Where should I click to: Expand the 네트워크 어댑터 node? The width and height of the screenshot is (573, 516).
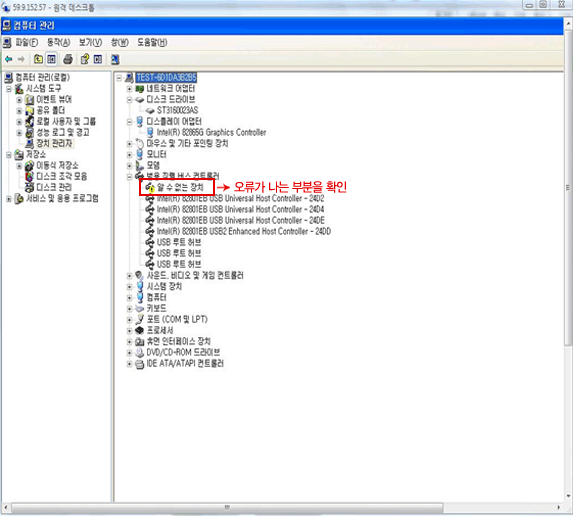point(129,89)
